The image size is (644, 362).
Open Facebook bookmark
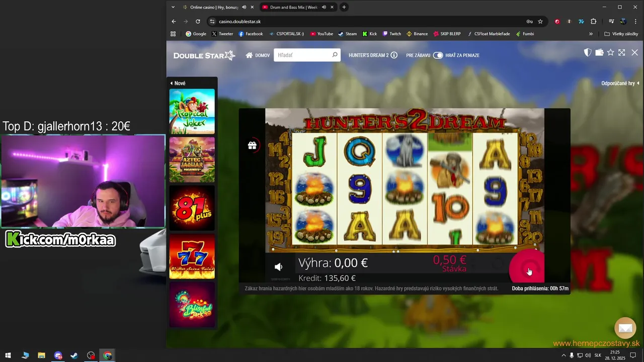[x=251, y=34]
